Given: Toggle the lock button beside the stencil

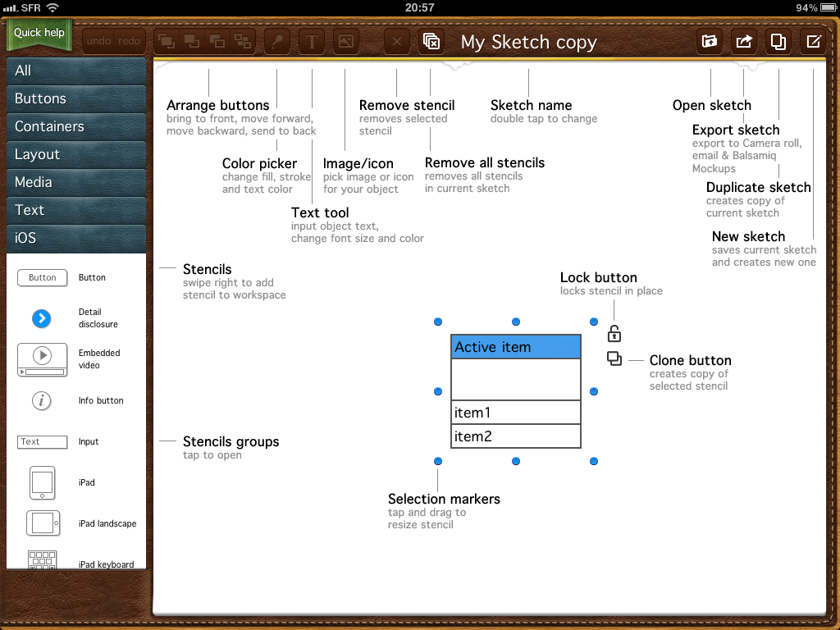Looking at the screenshot, I should [614, 333].
